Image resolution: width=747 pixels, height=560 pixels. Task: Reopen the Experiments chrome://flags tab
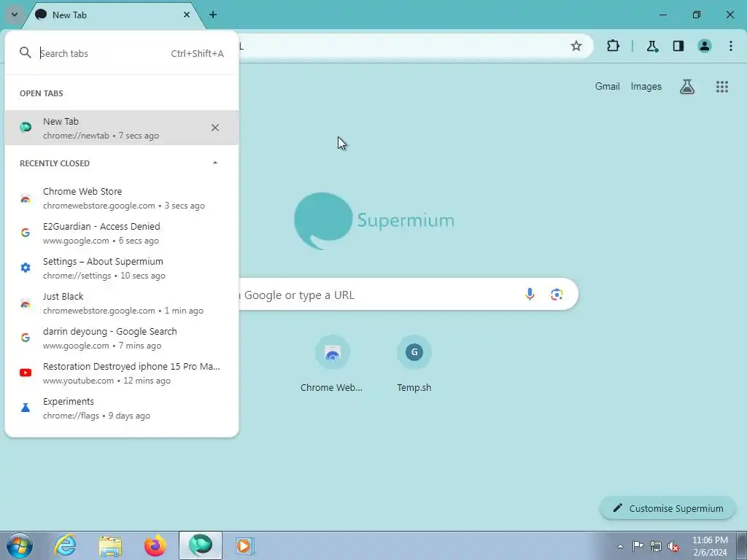tap(122, 408)
